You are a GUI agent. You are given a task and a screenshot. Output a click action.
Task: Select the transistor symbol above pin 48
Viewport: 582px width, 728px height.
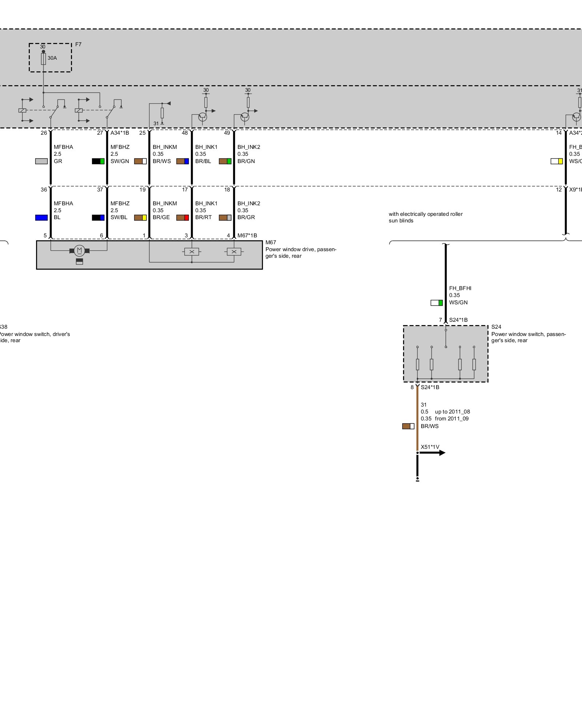(203, 117)
